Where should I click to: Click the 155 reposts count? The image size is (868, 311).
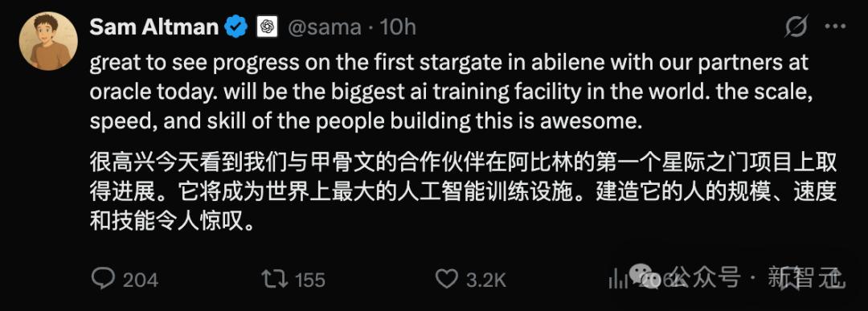tap(309, 280)
